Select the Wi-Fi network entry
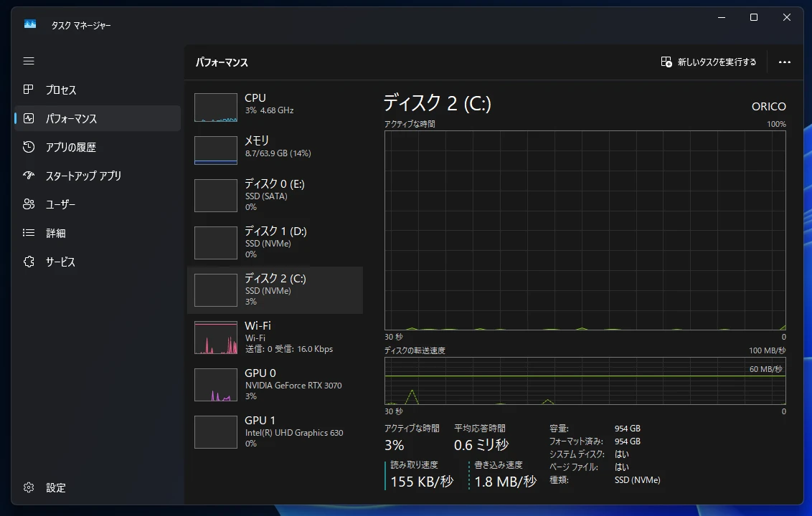The width and height of the screenshot is (812, 516). 275,337
